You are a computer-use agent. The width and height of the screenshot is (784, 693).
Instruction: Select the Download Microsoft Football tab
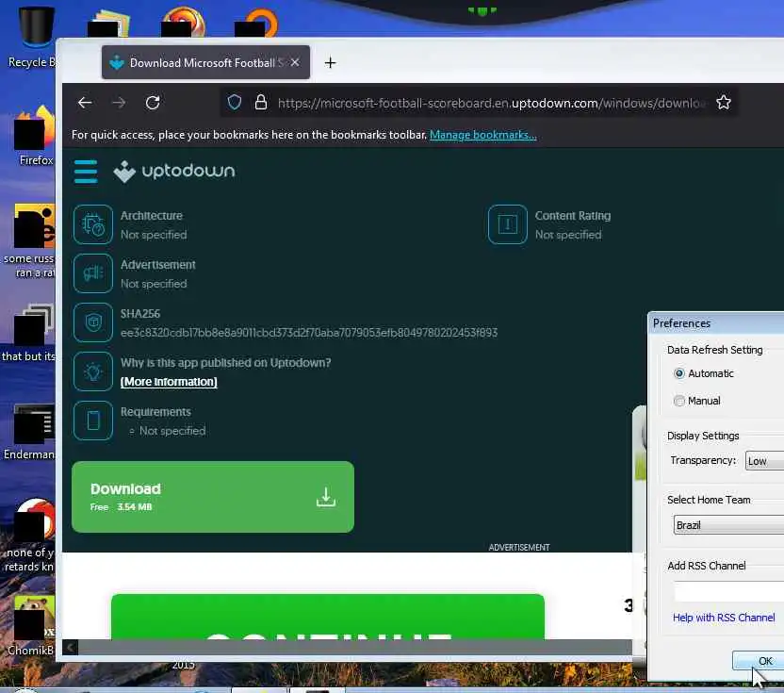205,62
